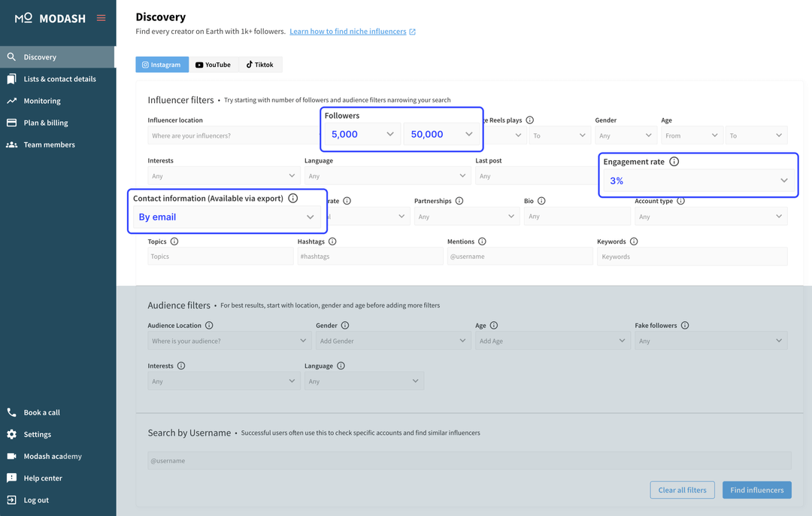Open the Add Age dropdown
Image resolution: width=812 pixels, height=516 pixels.
tap(553, 341)
